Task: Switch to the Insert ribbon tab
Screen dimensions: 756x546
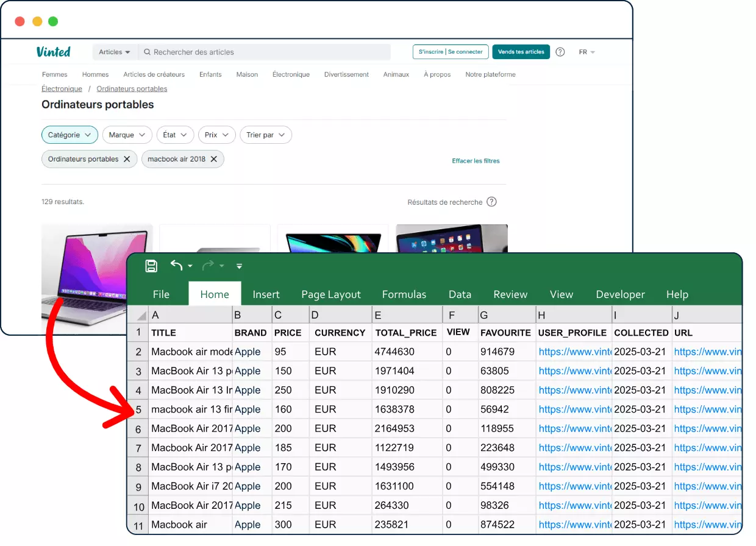Action: [x=266, y=294]
